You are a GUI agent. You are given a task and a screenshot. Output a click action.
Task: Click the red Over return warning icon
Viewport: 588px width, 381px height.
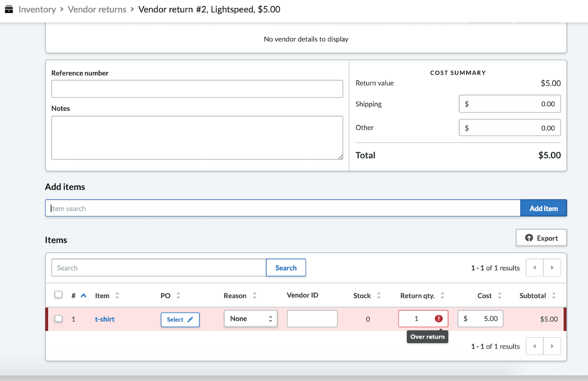[x=438, y=319]
